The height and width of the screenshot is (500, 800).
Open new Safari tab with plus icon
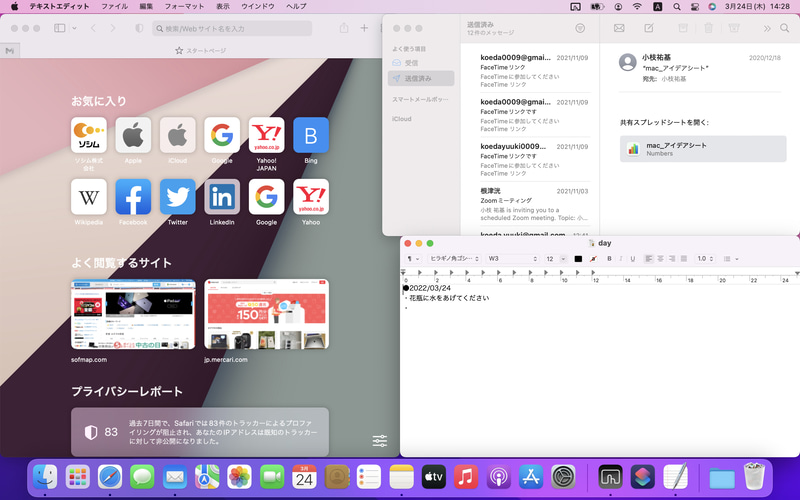pos(364,28)
